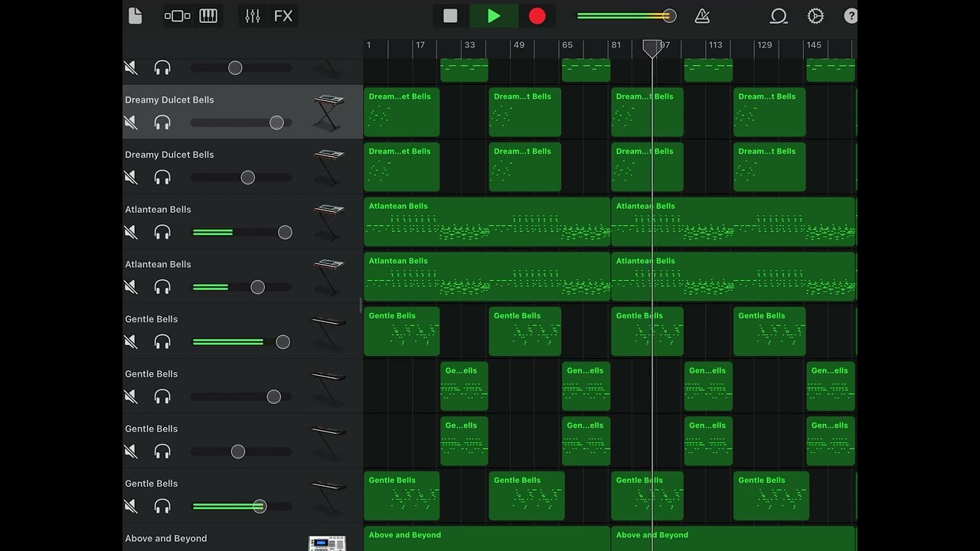
Task: Solo the second Gentle Bells track
Action: point(162,396)
